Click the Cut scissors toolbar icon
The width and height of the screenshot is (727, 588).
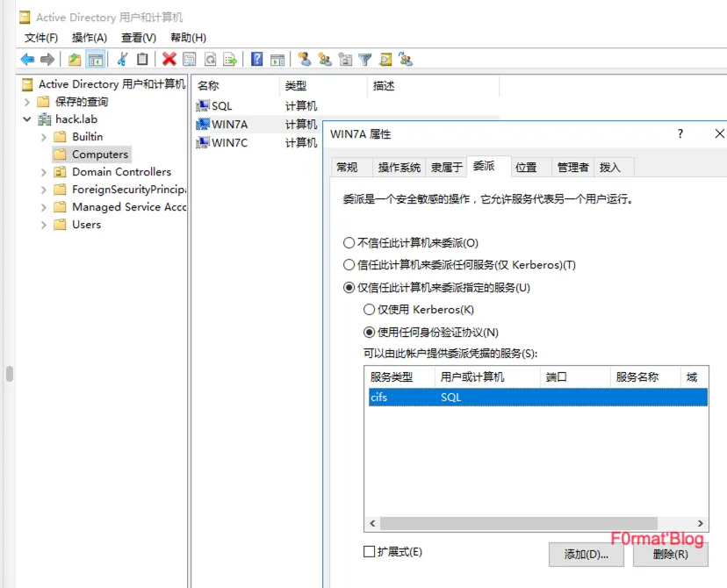point(122,60)
